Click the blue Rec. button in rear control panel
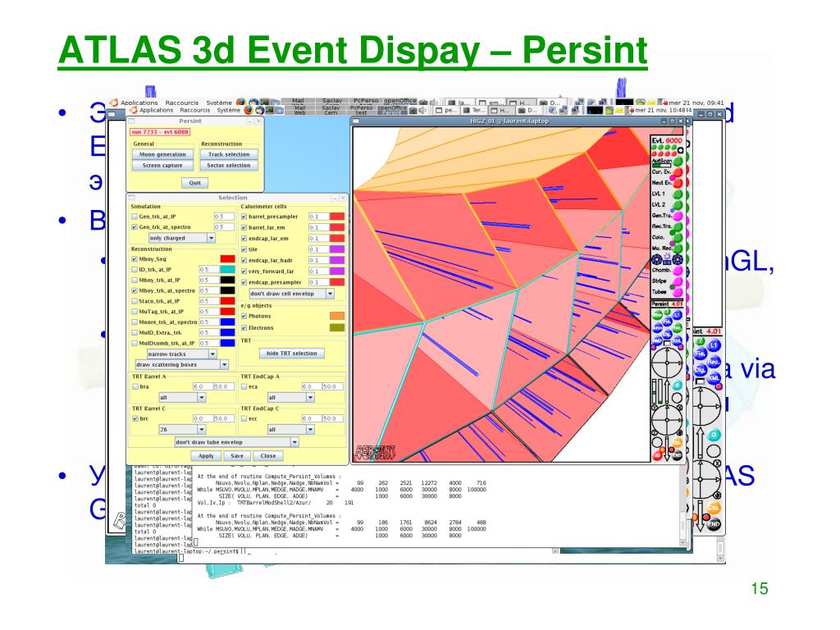Image resolution: width=840 pixels, height=630 pixels. [714, 362]
